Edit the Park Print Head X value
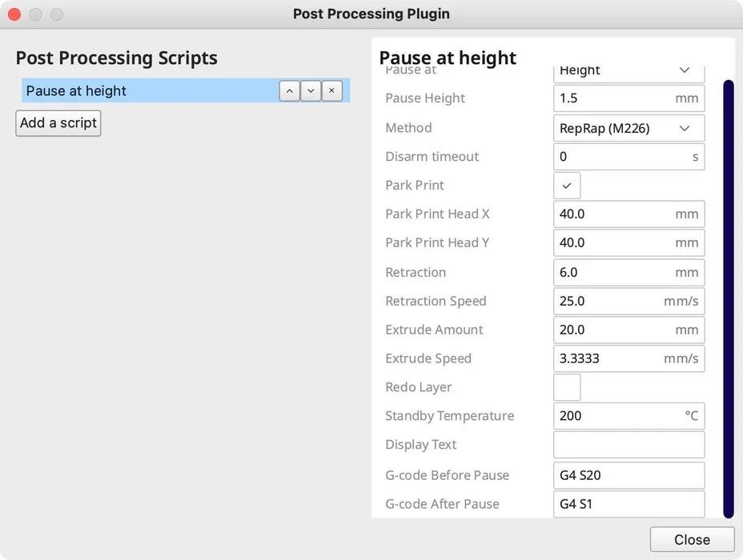This screenshot has height=560, width=743. pos(612,214)
